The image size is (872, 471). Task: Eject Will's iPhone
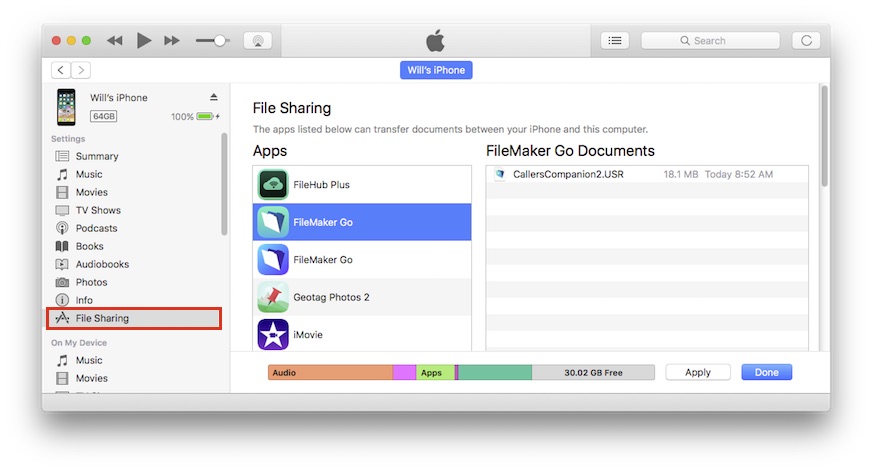click(x=213, y=97)
